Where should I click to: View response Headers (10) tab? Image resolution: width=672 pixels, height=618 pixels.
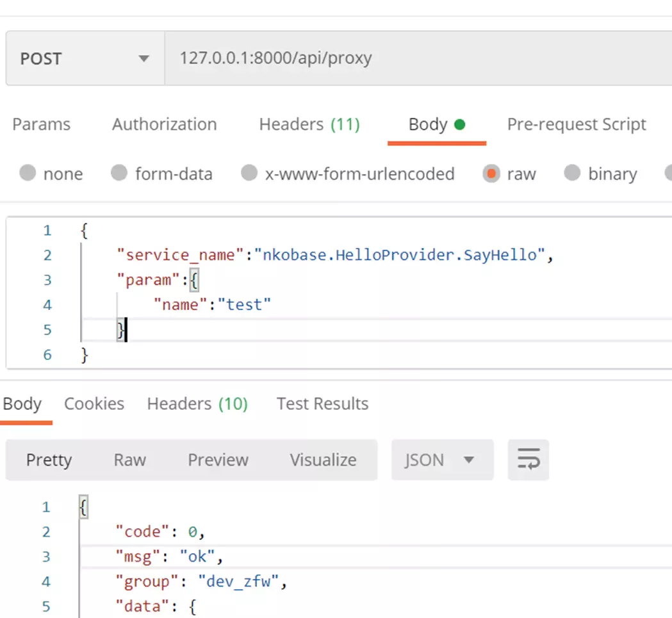(197, 403)
